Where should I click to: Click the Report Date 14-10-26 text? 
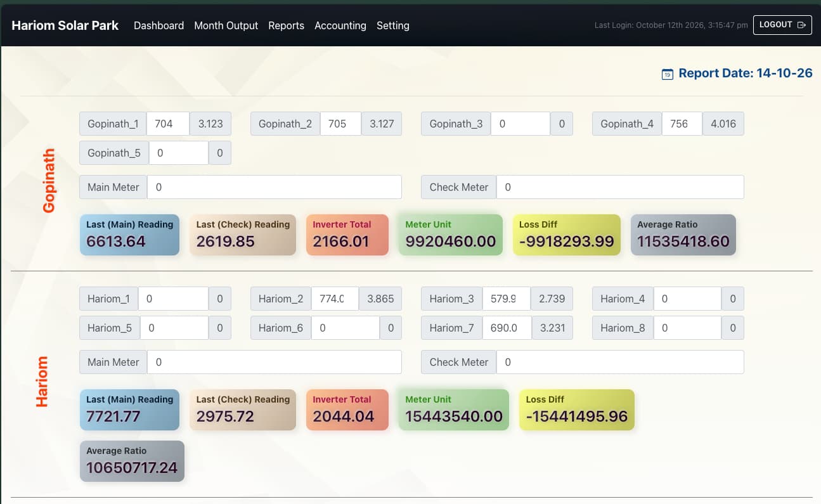coord(746,74)
